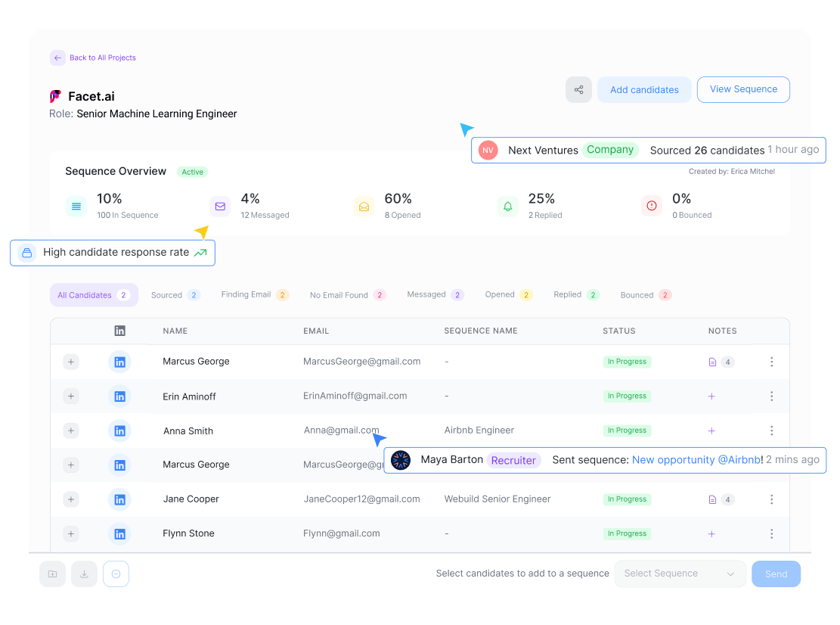Open Flynn Stone's row options menu
Screen dimensions: 840x625
(771, 533)
